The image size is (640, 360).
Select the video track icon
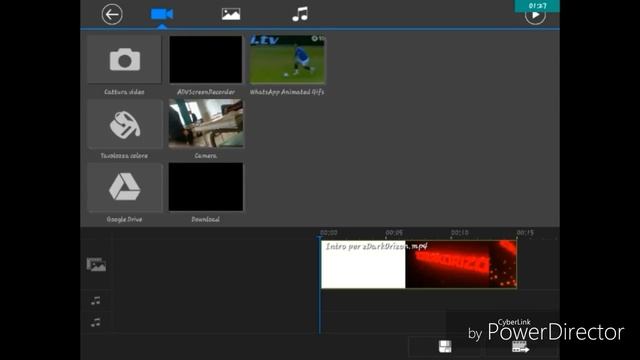pos(96,264)
